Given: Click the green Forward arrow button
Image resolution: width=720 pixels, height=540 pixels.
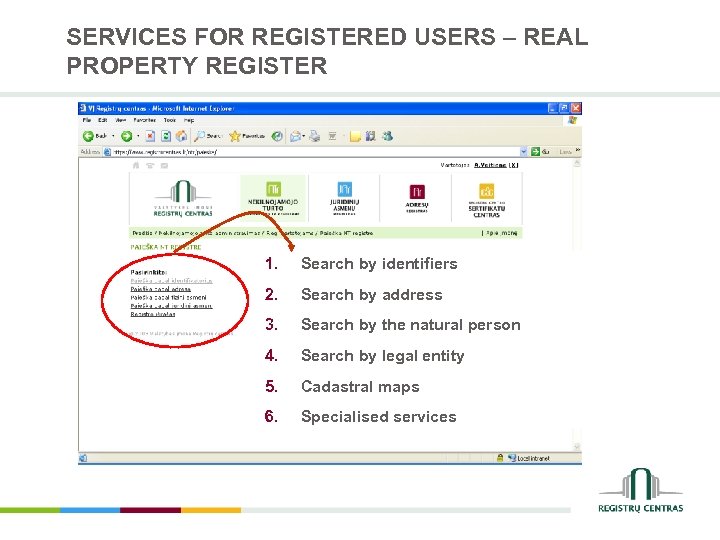Looking at the screenshot, I should tap(126, 136).
